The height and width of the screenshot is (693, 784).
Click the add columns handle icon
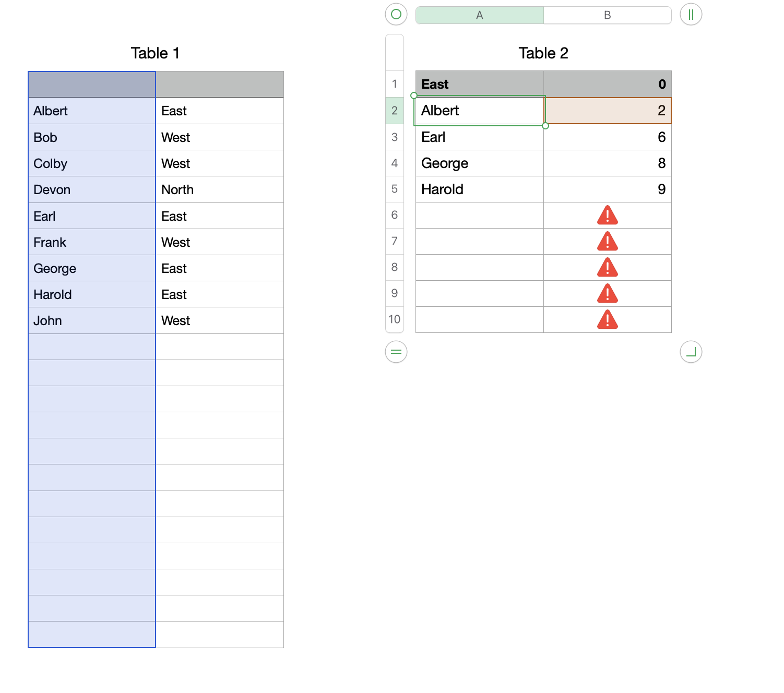click(x=691, y=15)
